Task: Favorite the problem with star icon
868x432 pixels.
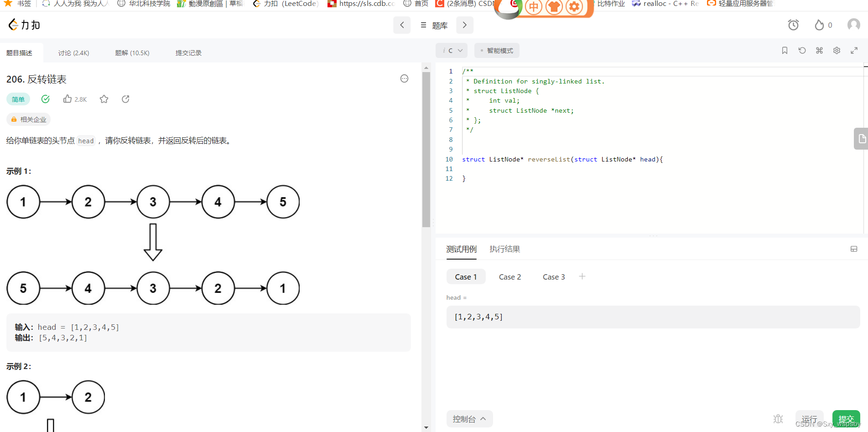Action: click(104, 99)
